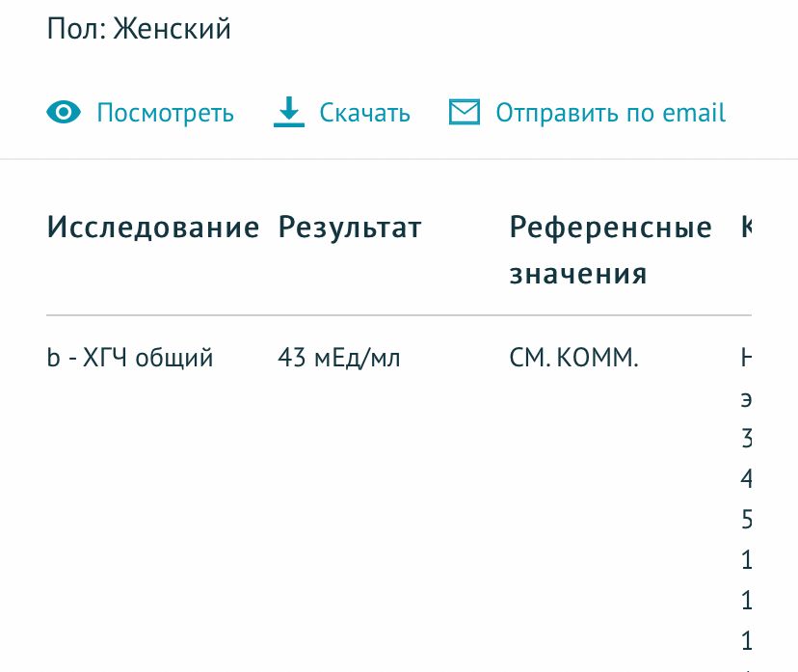The width and height of the screenshot is (798, 672).
Task: Open the Посмотреть link
Action: pos(165,113)
